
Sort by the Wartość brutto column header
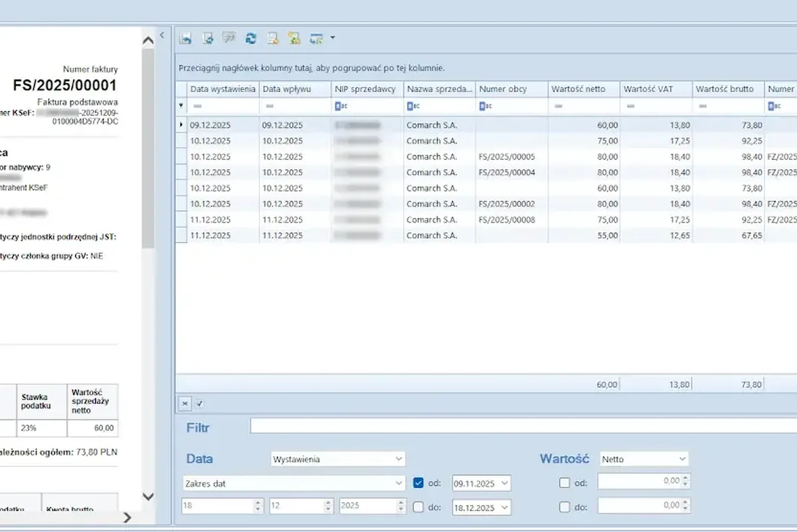[729, 89]
